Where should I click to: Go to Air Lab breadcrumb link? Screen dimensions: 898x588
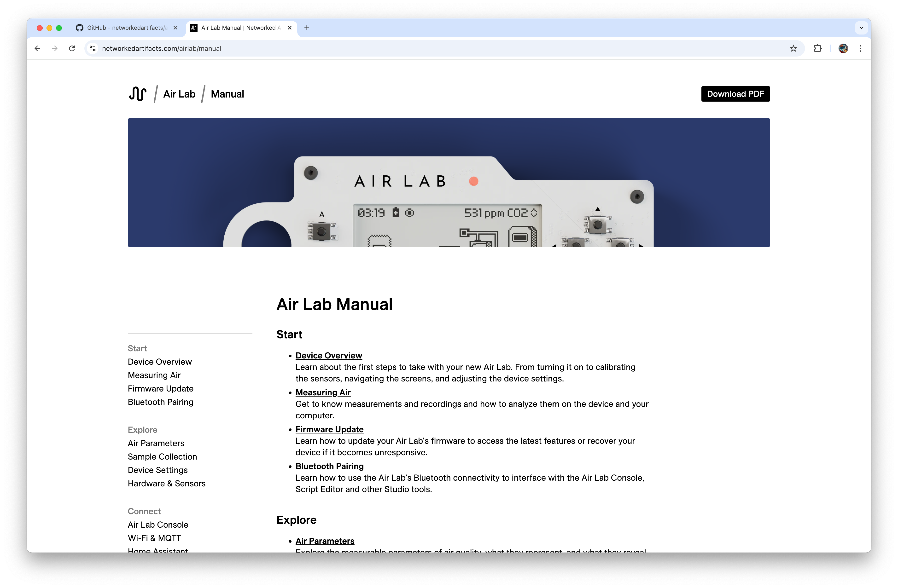point(179,94)
